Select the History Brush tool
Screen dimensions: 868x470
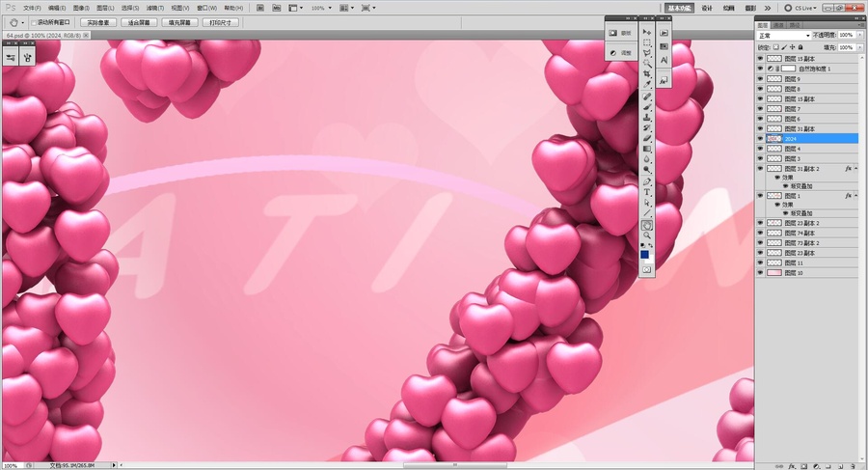coord(646,128)
